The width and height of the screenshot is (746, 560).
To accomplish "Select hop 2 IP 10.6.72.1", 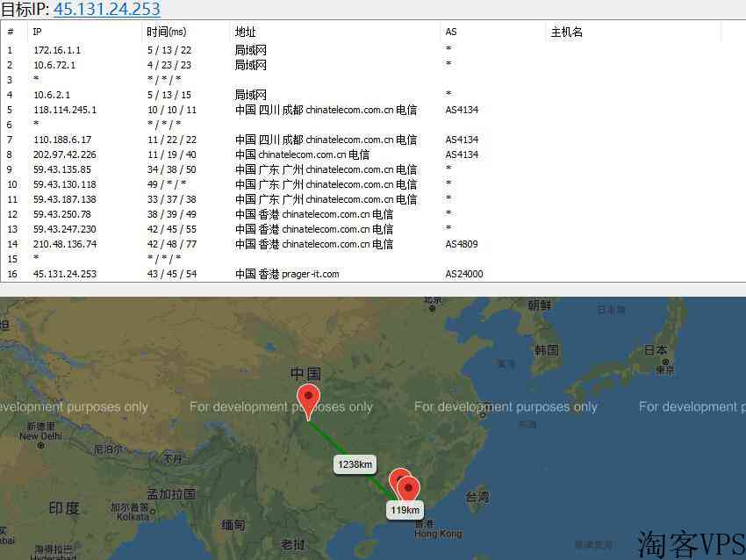I will (54, 65).
